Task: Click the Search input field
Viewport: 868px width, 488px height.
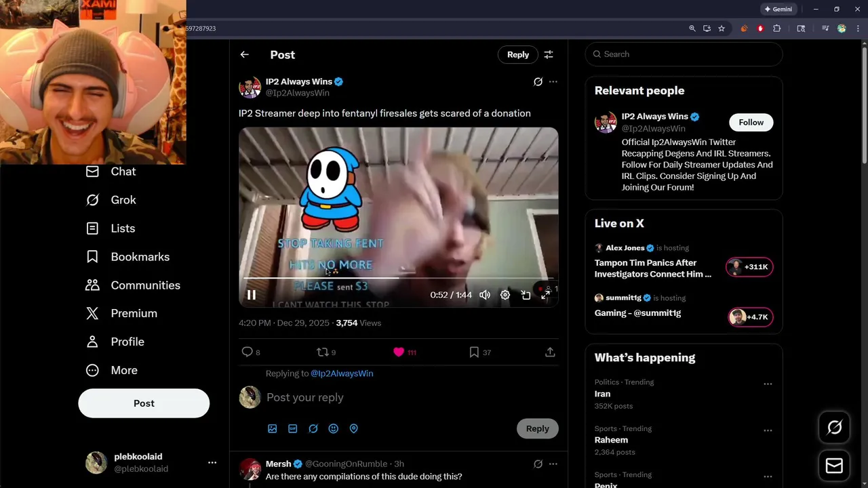Action: coord(684,54)
